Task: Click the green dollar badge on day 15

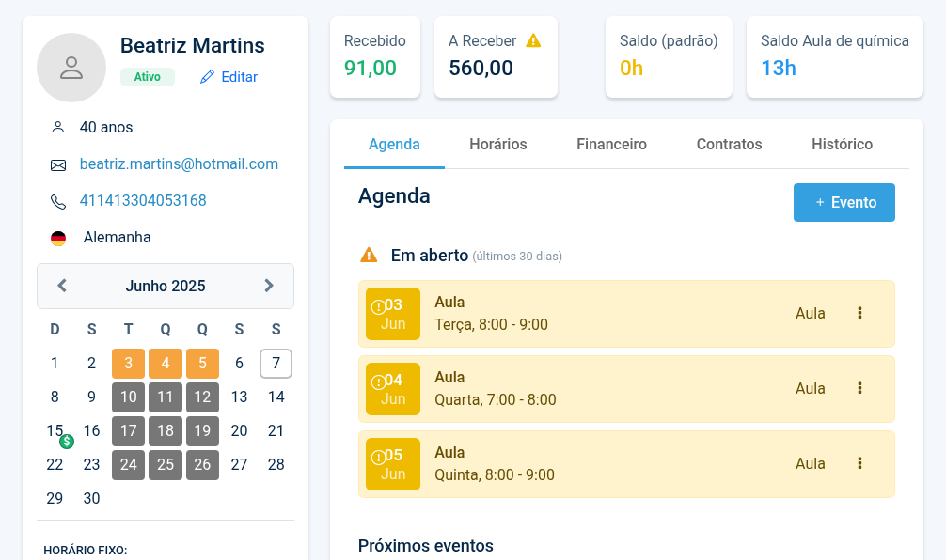Action: point(67,441)
